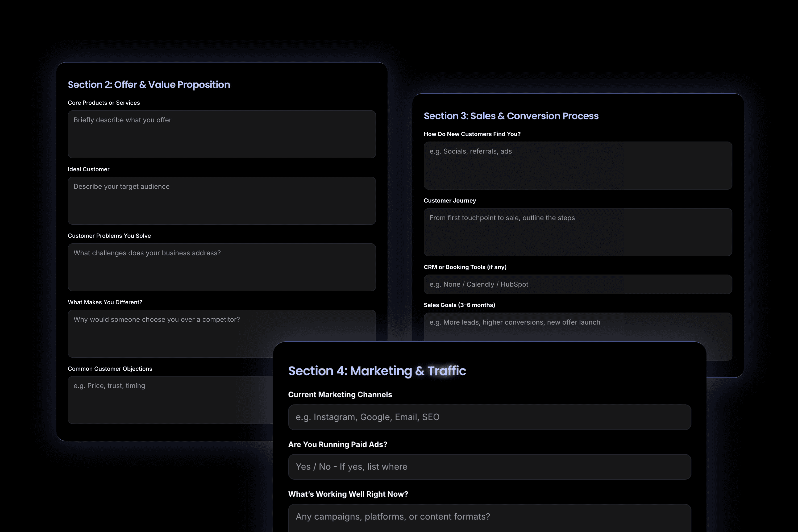The height and width of the screenshot is (532, 798).
Task: Click the 'Customer Journey' label
Action: [450, 201]
